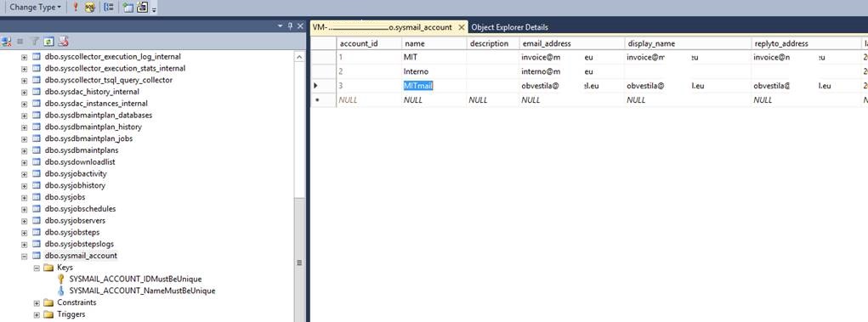Select dbo.sysjobschedules in the tree
Screen dimensions: 868x322
(80, 209)
